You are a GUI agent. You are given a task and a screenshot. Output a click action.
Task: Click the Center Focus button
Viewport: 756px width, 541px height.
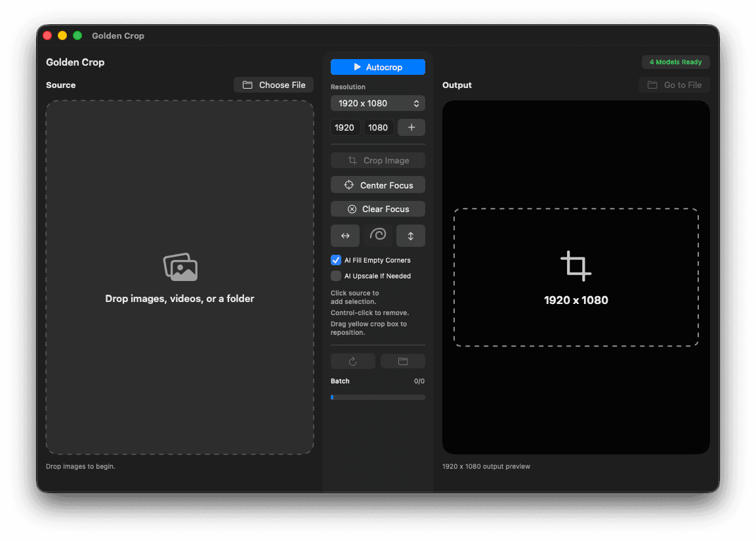coord(377,185)
